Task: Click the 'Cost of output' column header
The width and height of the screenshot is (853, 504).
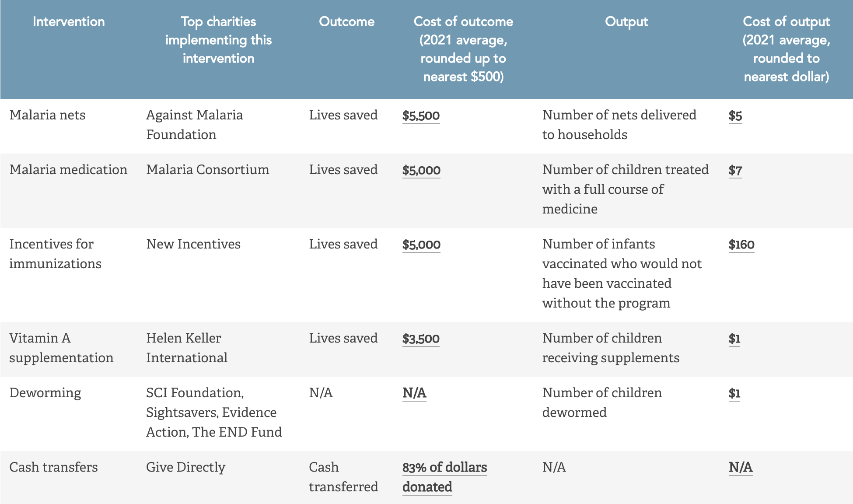Action: click(786, 49)
